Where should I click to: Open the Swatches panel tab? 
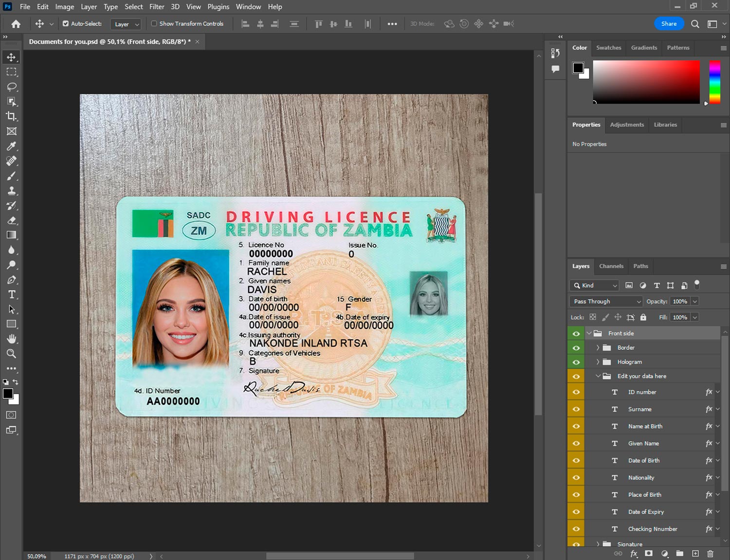(x=608, y=48)
